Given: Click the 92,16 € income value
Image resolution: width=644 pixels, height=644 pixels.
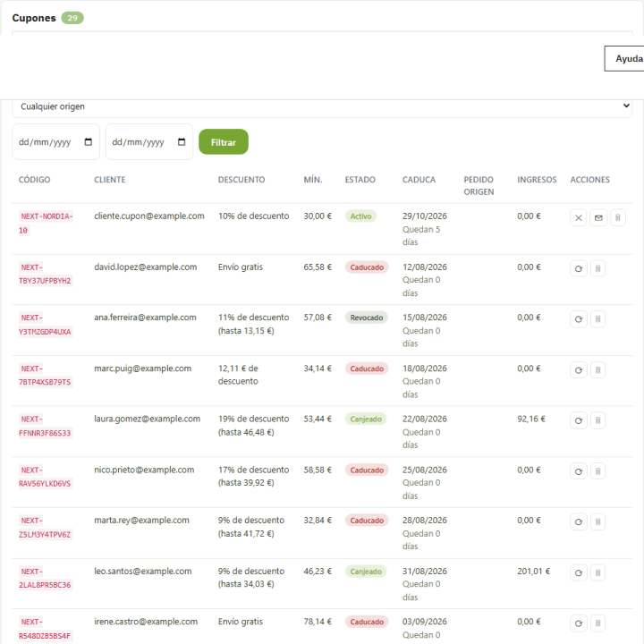Looking at the screenshot, I should pyautogui.click(x=531, y=419).
